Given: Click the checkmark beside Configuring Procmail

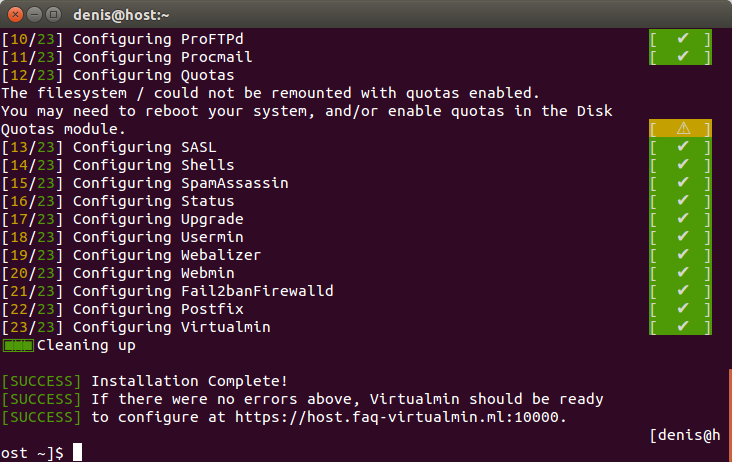Looking at the screenshot, I should tap(683, 56).
